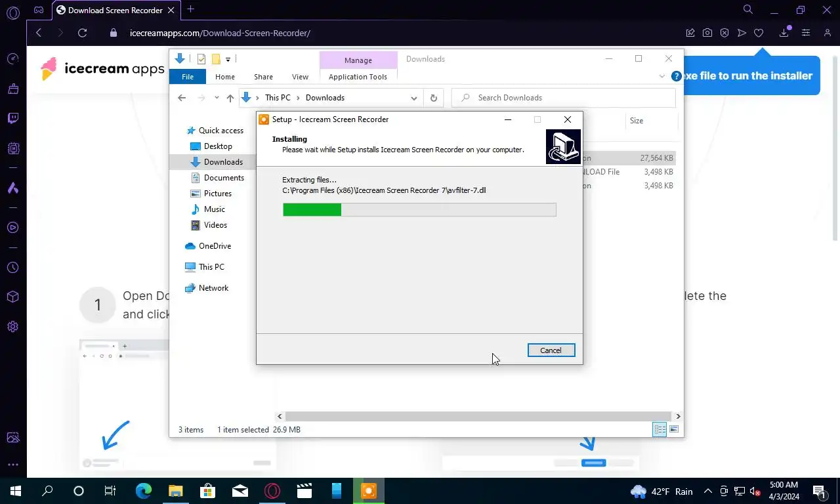This screenshot has width=840, height=504.
Task: Cancel the Icecream Screen Recorder installation
Action: (x=551, y=350)
